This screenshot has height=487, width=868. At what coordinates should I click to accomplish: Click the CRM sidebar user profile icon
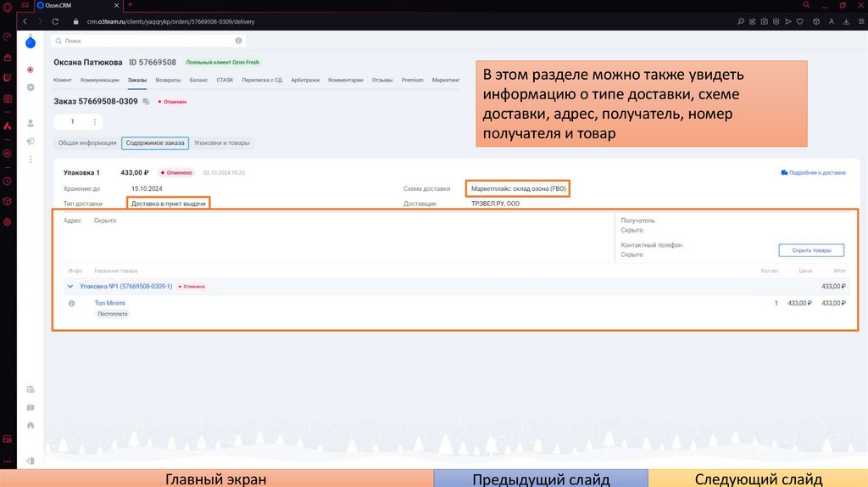[31, 123]
